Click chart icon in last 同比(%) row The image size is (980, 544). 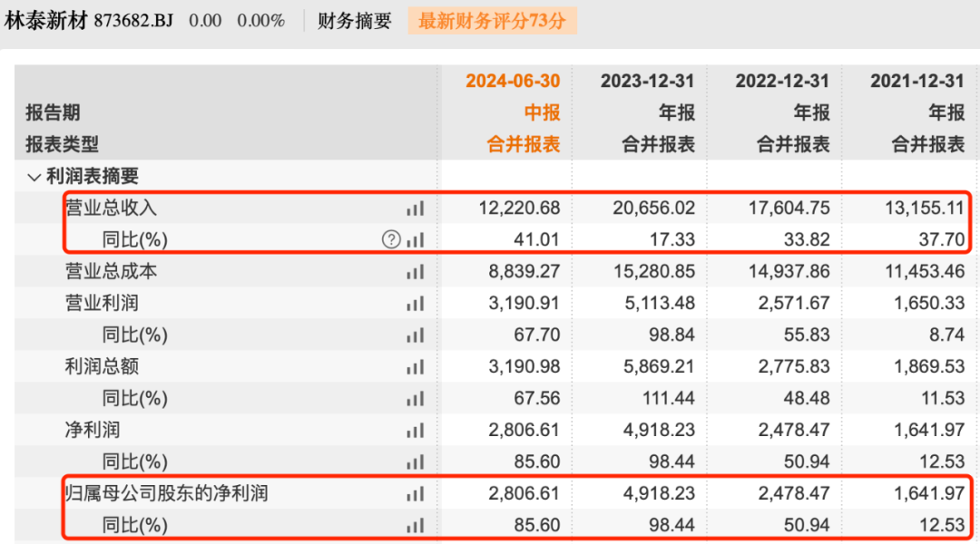(415, 526)
